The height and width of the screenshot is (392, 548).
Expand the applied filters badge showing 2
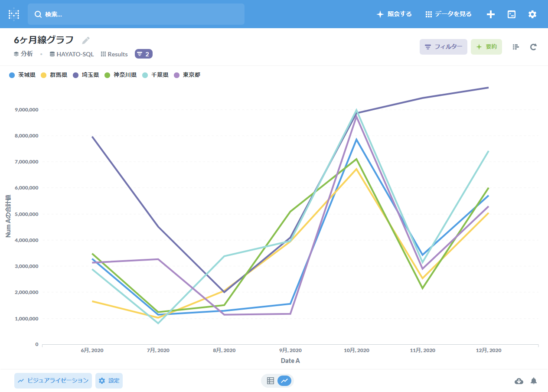144,54
